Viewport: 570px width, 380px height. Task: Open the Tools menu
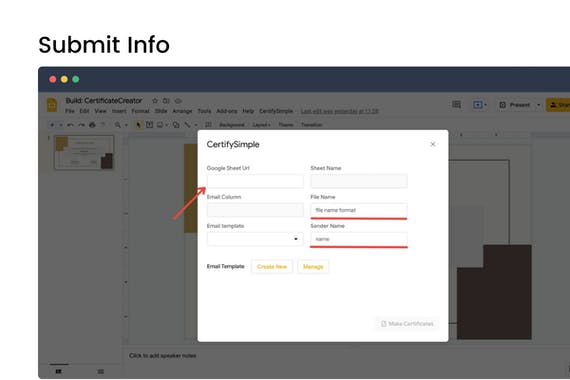coord(204,111)
